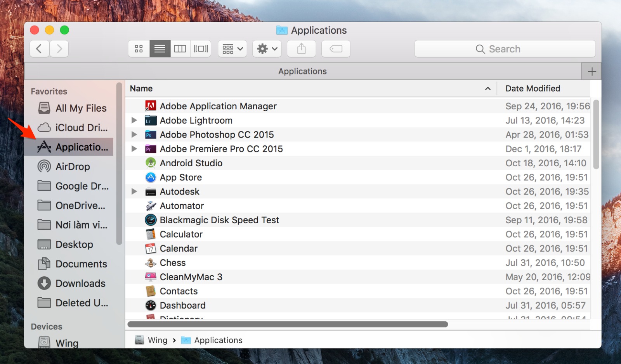This screenshot has height=364, width=621.
Task: Select the Android Studio icon
Action: click(x=151, y=163)
